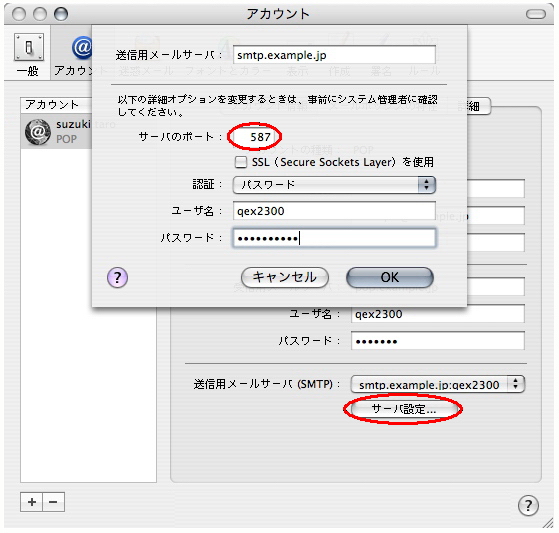This screenshot has height=533, width=559.
Task: Open the 一般 general preferences icon
Action: [x=29, y=47]
